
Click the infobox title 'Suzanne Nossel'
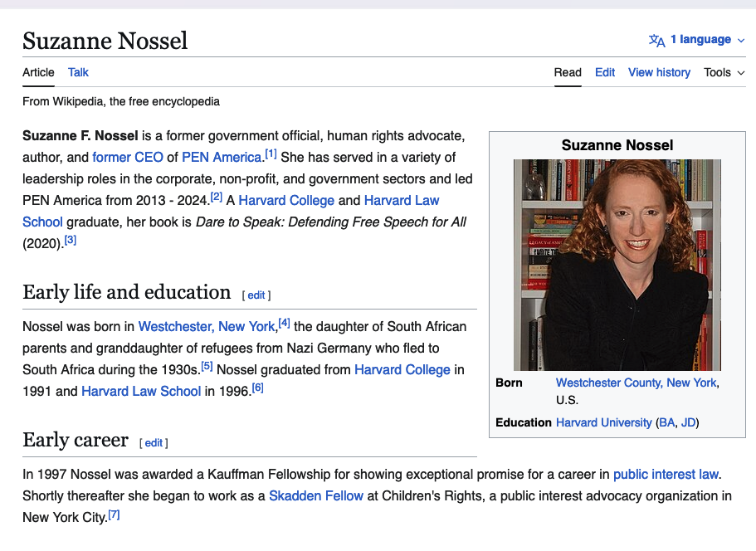(617, 145)
